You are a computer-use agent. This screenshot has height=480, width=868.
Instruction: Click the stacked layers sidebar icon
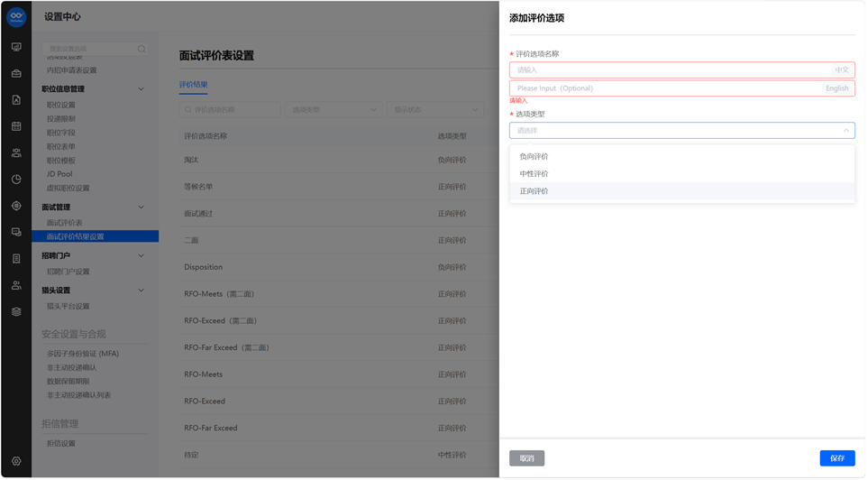(16, 311)
